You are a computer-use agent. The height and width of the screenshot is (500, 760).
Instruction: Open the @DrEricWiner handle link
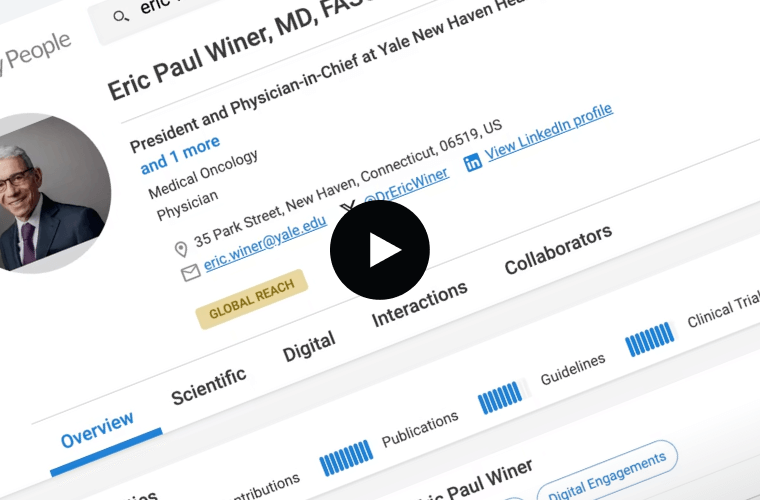(406, 187)
